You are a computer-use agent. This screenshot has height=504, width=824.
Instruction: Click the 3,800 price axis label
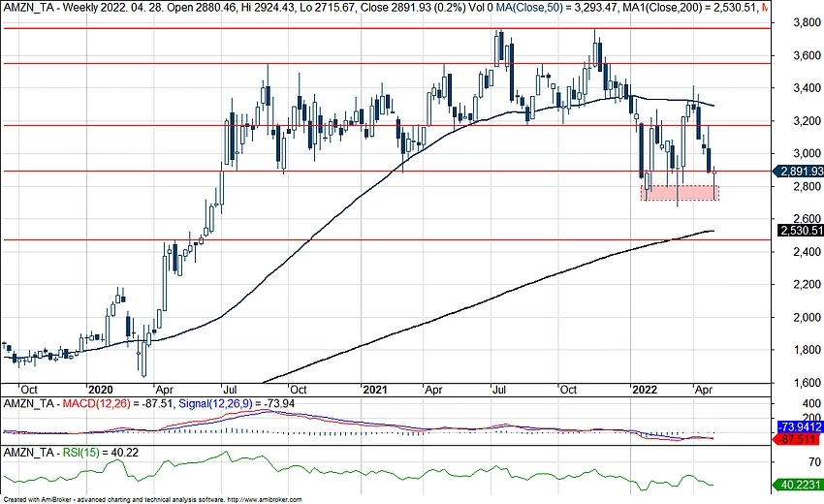tap(807, 22)
